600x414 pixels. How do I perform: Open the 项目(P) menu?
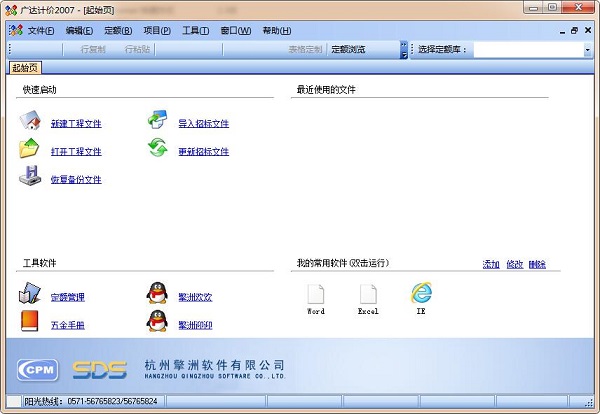click(157, 31)
